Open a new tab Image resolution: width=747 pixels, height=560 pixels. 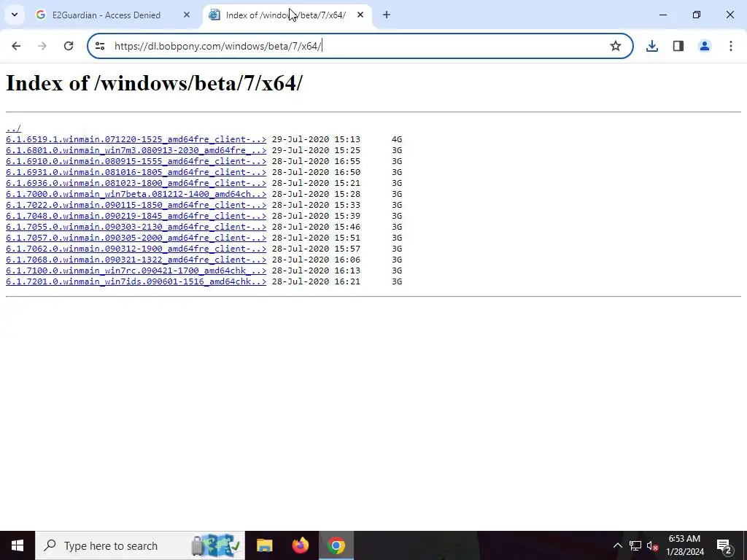tap(387, 15)
